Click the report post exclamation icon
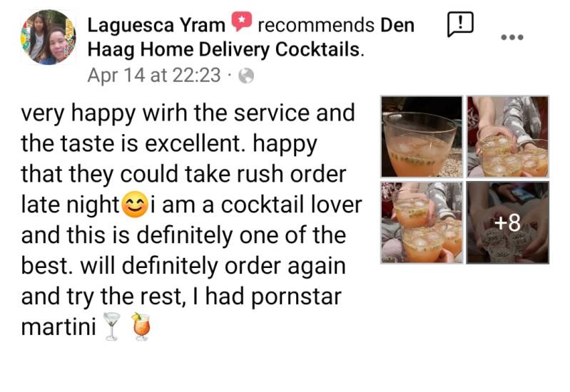 (x=460, y=24)
